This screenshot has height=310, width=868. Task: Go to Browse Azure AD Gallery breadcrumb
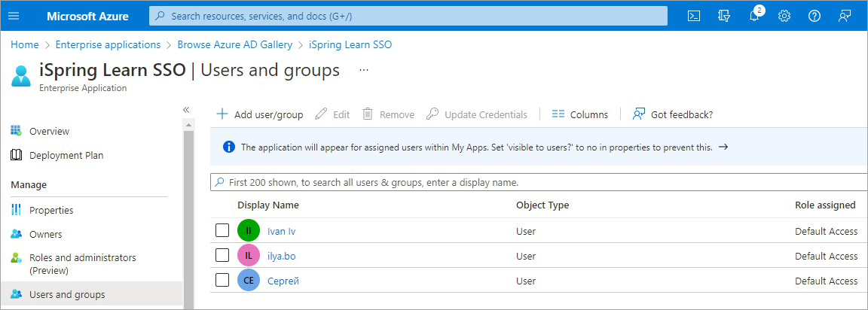235,44
